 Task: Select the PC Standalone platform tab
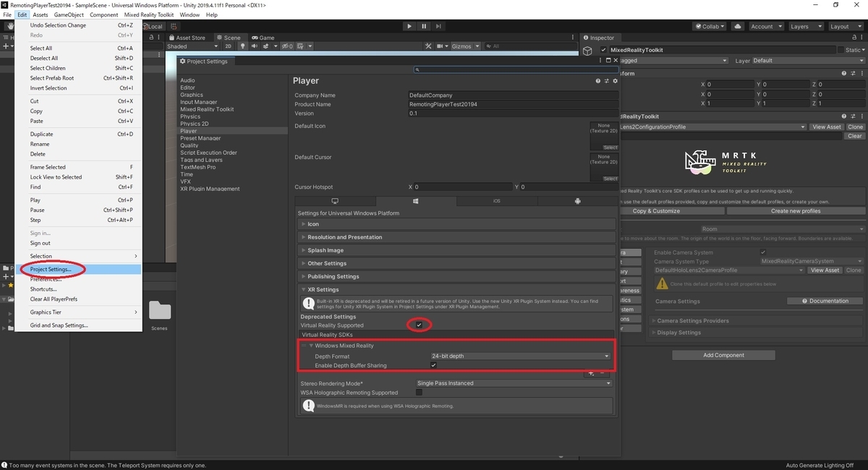(335, 200)
